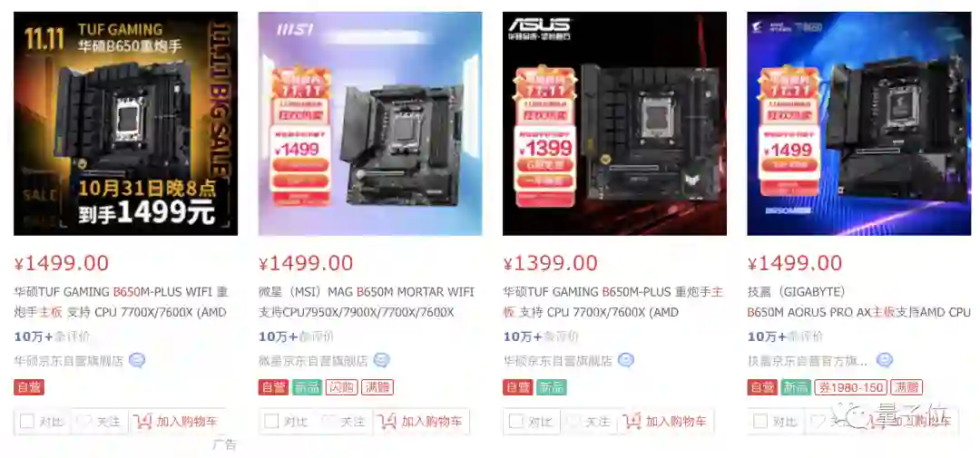Open TUF GAMING 11.11 big sale thumbnail
Screen dimensions: 980x458
[125, 123]
